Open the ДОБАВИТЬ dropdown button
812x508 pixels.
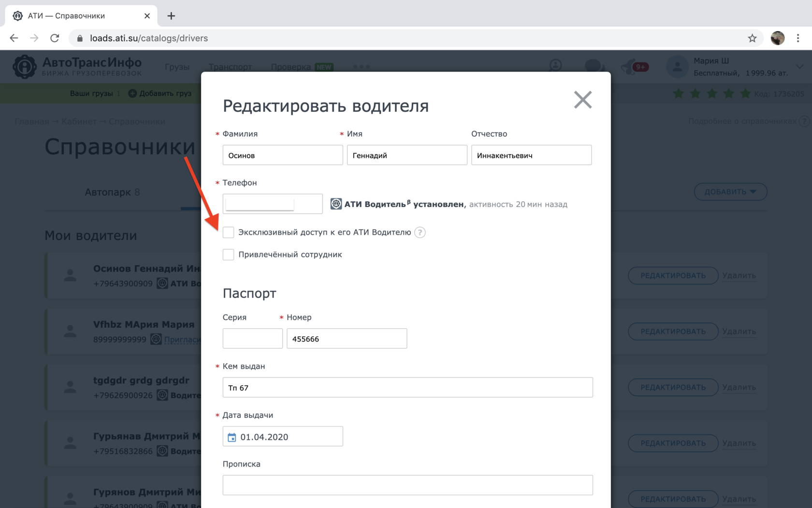click(x=730, y=192)
